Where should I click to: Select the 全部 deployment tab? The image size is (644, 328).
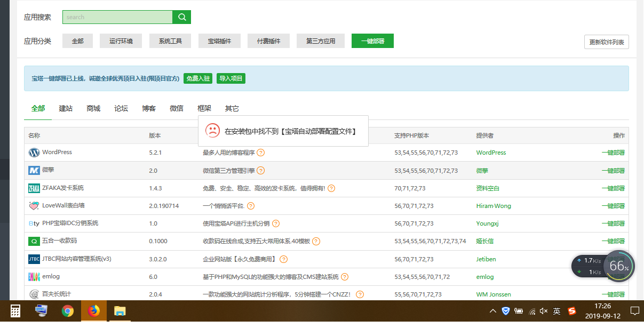[x=38, y=108]
